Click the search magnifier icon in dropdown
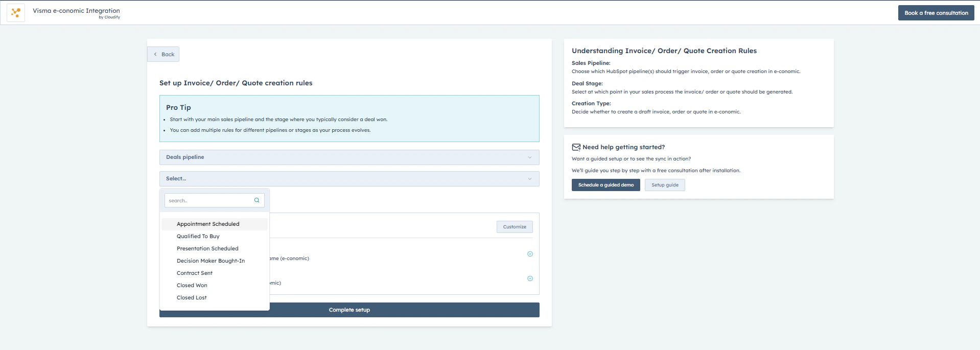Screen dimensions: 980x350 click(x=257, y=200)
